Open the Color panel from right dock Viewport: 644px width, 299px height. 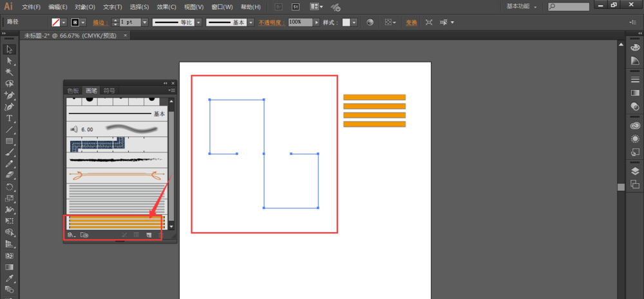(x=635, y=46)
